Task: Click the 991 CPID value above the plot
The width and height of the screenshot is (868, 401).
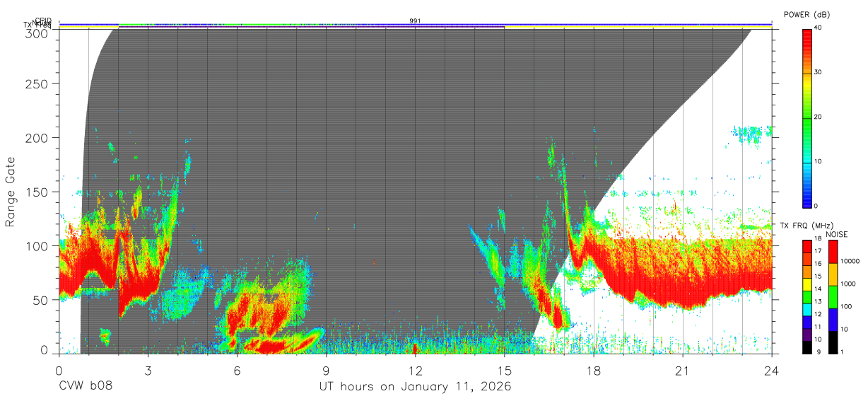Action: pos(415,21)
